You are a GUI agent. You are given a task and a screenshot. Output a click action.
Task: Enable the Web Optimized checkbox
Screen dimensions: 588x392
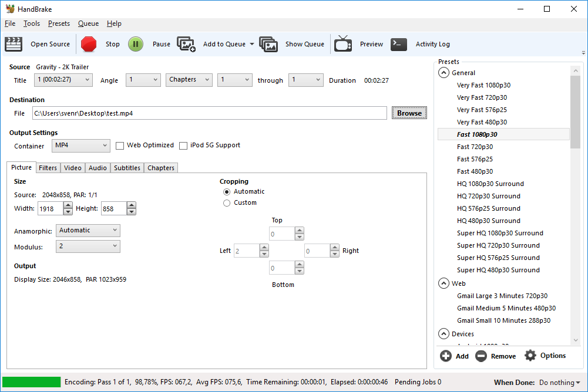point(120,146)
